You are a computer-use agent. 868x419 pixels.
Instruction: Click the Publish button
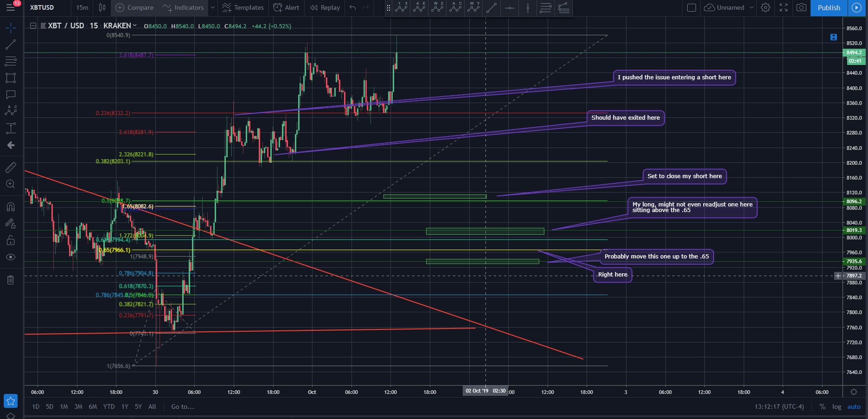tap(829, 7)
